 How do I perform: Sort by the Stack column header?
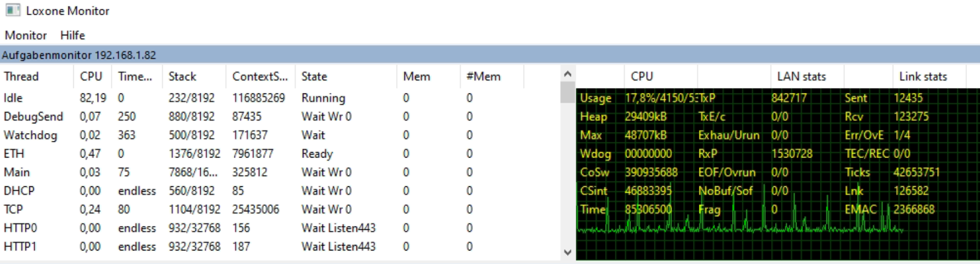[194, 77]
